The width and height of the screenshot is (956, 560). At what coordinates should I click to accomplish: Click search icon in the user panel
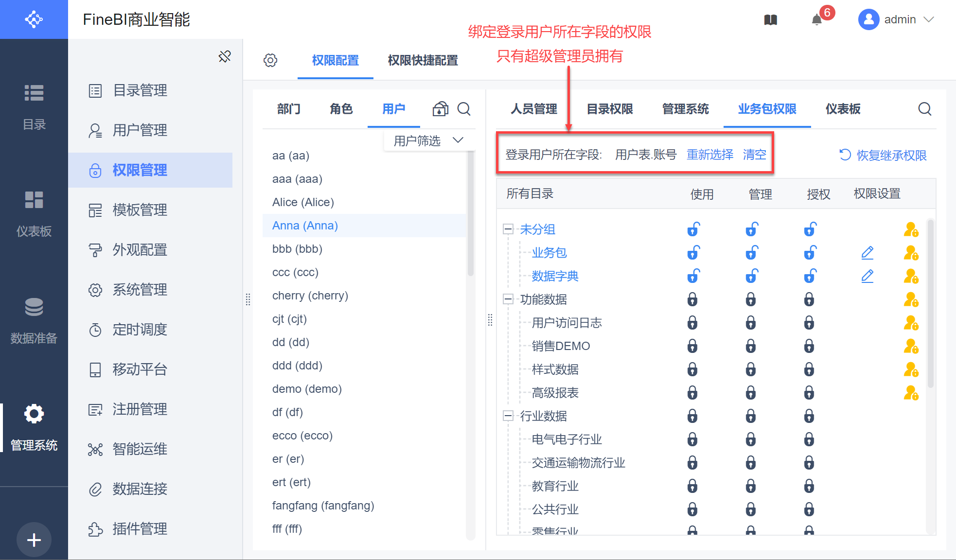[464, 109]
